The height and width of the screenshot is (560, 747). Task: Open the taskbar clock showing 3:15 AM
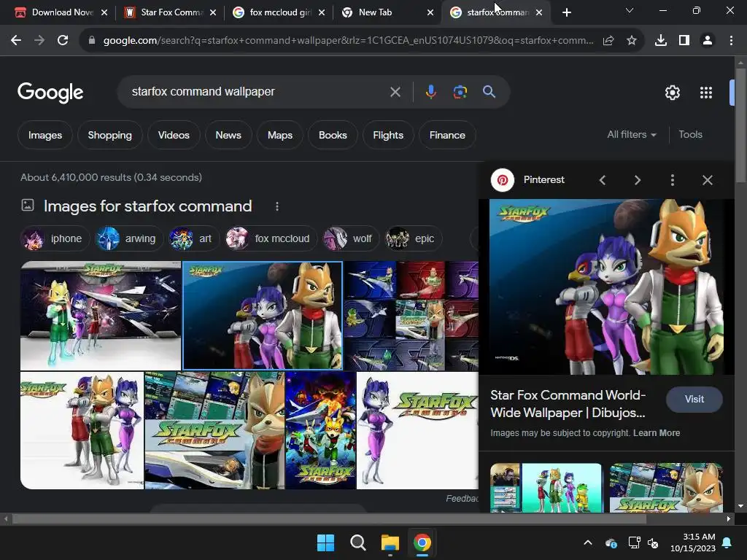coord(693,542)
